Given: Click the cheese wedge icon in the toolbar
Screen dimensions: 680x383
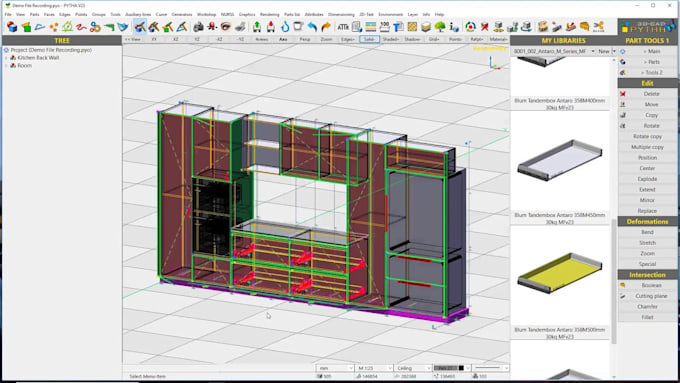Looking at the screenshot, I should pyautogui.click(x=585, y=27).
